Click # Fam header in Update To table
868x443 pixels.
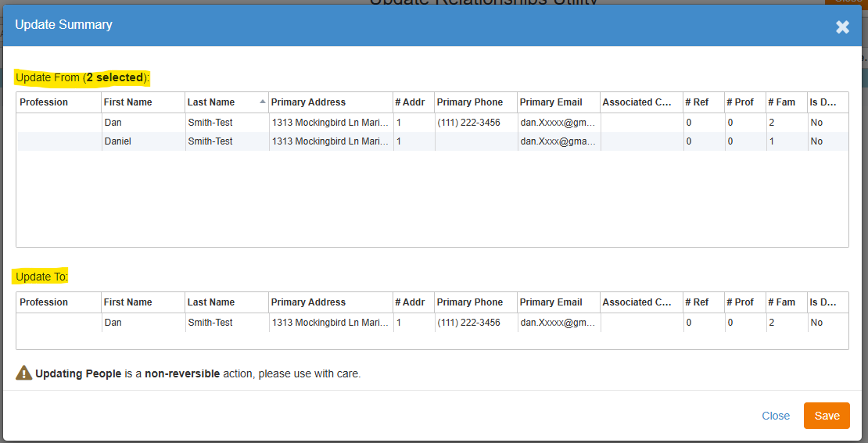(786, 302)
